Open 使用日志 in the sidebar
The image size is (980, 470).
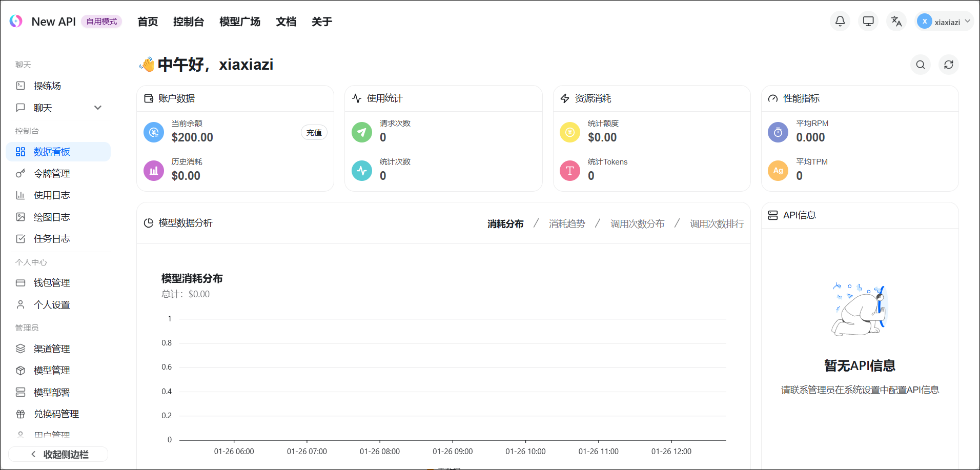51,195
